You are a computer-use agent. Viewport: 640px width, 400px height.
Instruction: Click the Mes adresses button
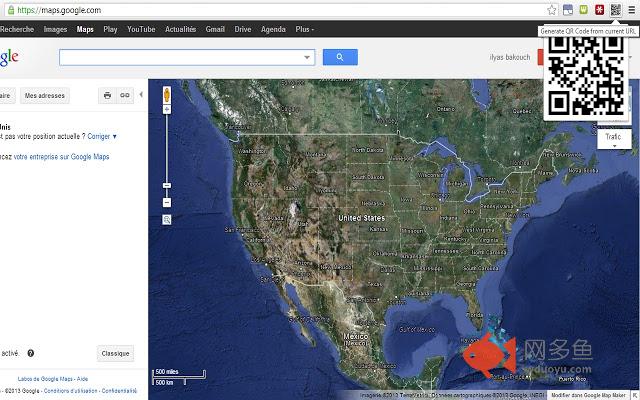pos(45,96)
